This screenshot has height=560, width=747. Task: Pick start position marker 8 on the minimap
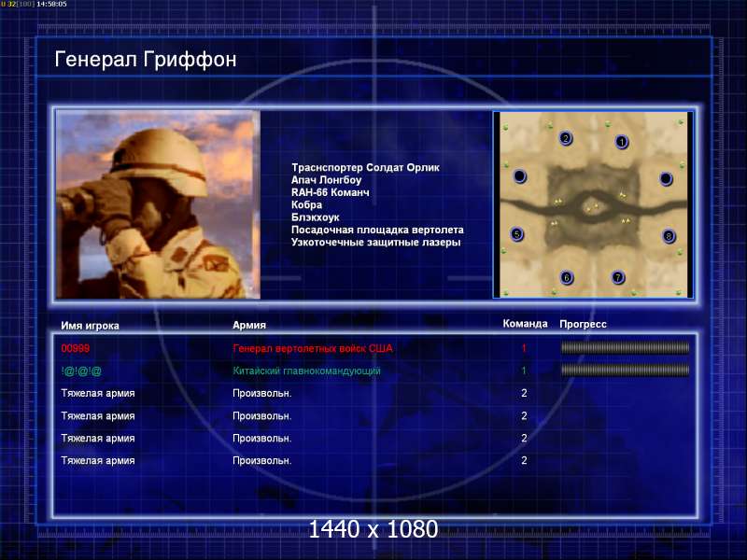669,236
